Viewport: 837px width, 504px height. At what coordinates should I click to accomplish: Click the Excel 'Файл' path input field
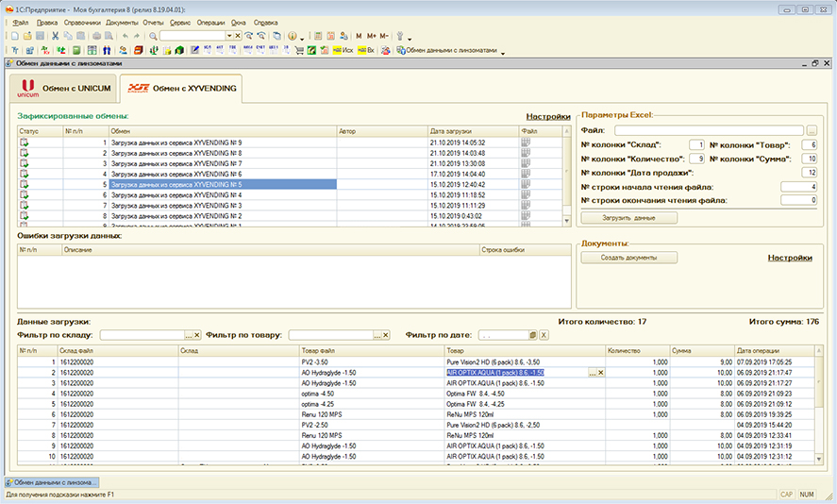pyautogui.click(x=708, y=130)
